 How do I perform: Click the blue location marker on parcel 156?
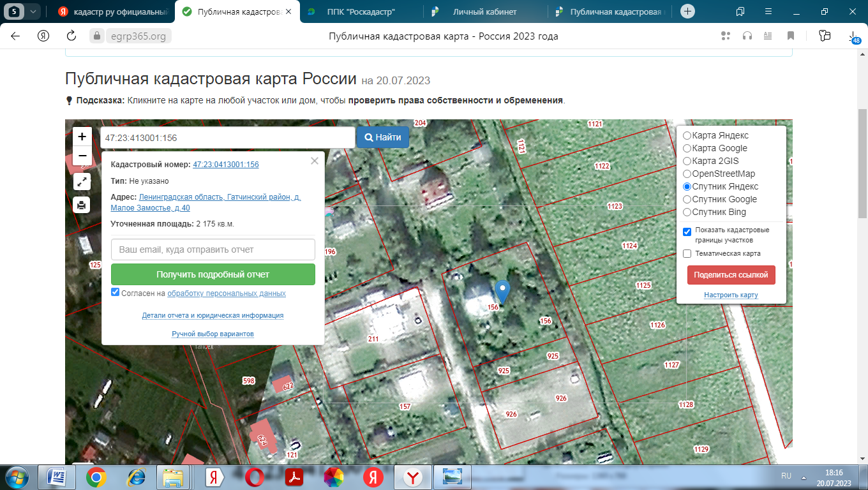(x=503, y=292)
